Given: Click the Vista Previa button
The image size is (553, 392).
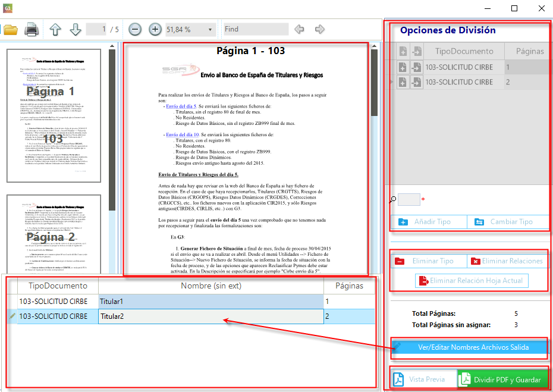Looking at the screenshot, I should (423, 380).
